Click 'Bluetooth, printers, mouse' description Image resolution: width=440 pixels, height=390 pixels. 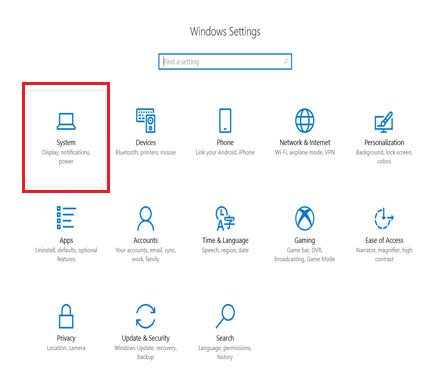click(x=146, y=152)
